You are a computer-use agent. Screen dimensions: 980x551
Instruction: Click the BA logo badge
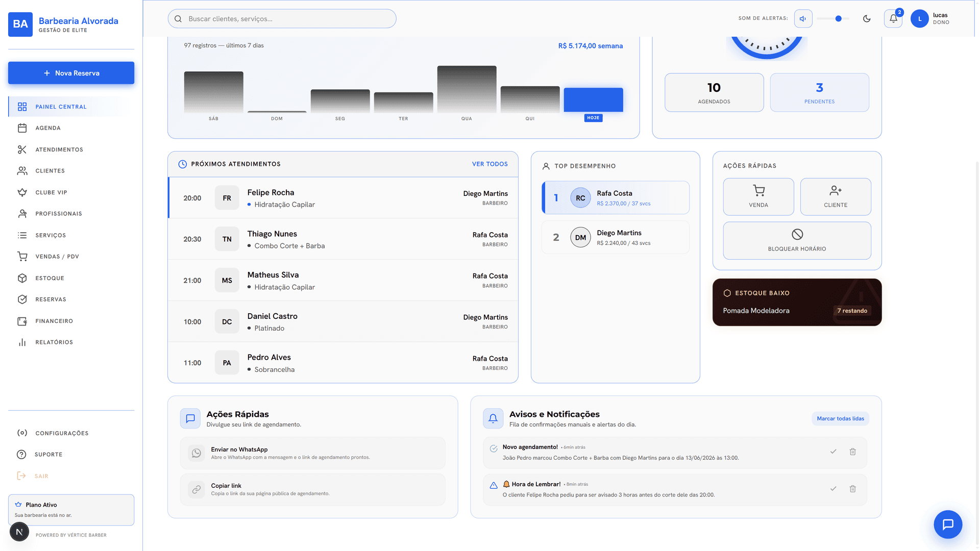point(20,24)
